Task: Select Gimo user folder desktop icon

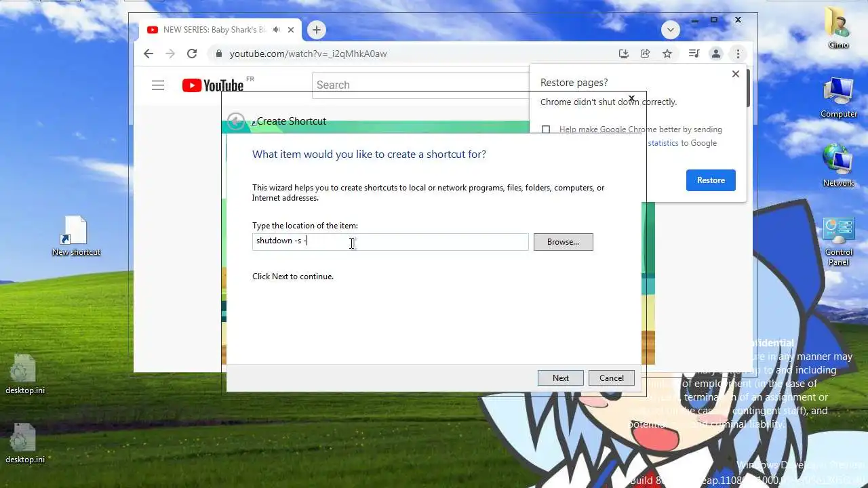Action: [838, 28]
